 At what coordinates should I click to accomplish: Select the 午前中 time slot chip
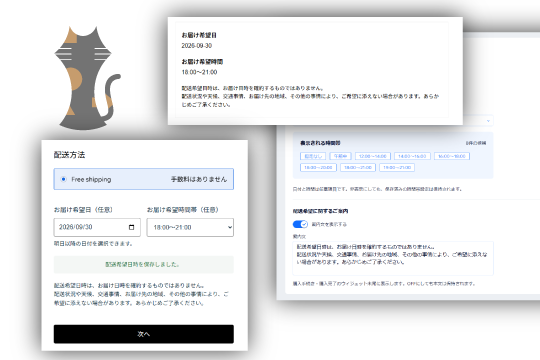tap(340, 156)
